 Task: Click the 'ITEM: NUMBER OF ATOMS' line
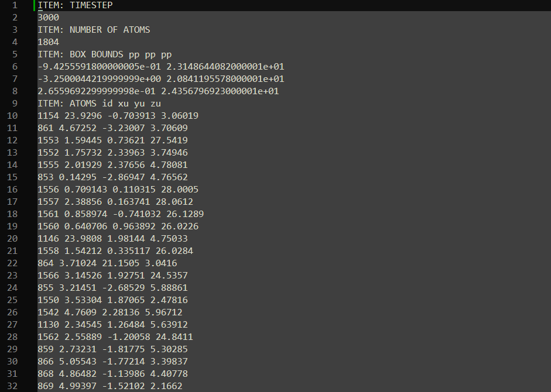[94, 30]
